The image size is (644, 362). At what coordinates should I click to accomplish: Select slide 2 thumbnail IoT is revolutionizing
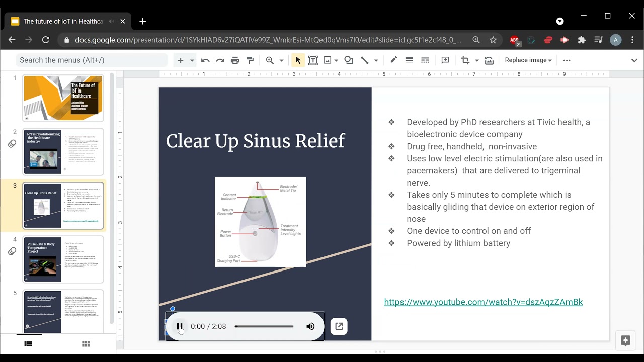coord(63,152)
